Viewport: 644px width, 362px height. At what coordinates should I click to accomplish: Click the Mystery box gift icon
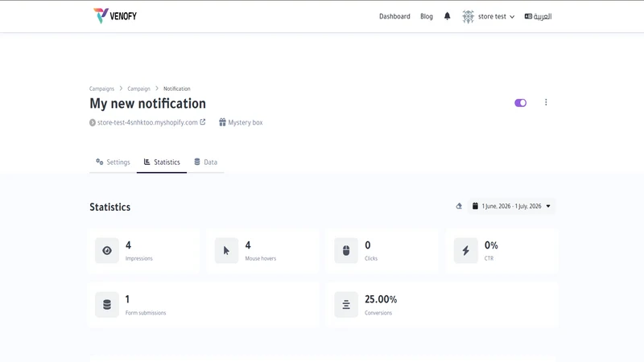(222, 122)
